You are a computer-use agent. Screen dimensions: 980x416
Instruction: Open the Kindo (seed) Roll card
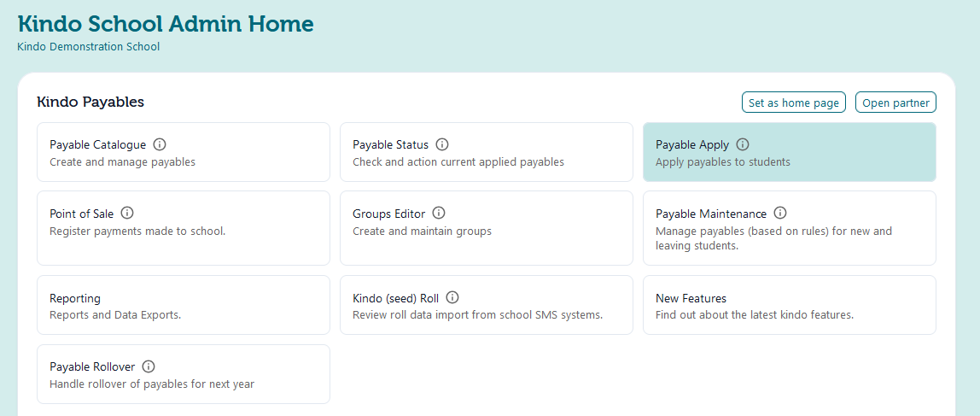click(487, 305)
